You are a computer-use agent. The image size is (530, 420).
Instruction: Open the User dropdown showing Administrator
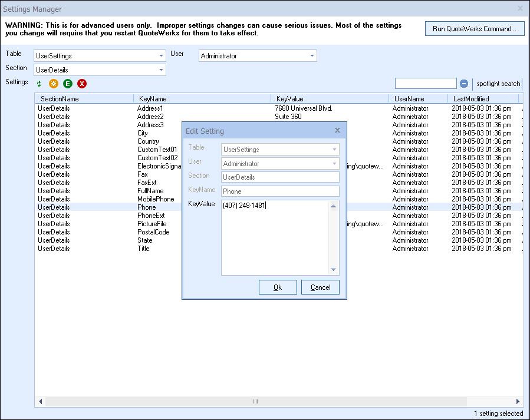pos(312,56)
